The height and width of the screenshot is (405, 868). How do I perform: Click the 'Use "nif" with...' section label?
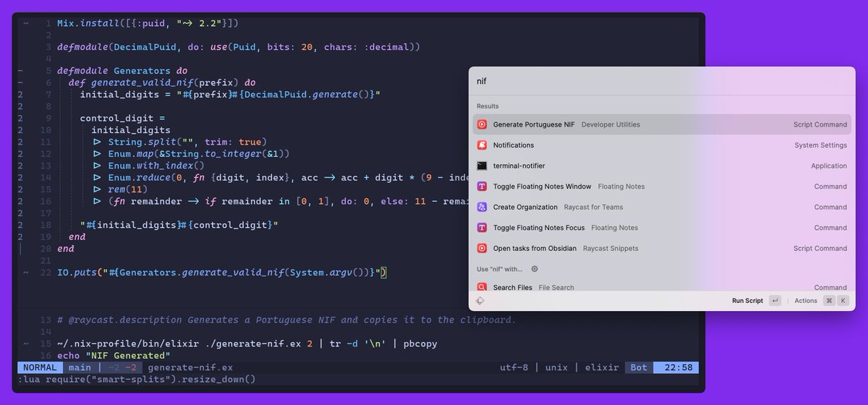coord(499,269)
